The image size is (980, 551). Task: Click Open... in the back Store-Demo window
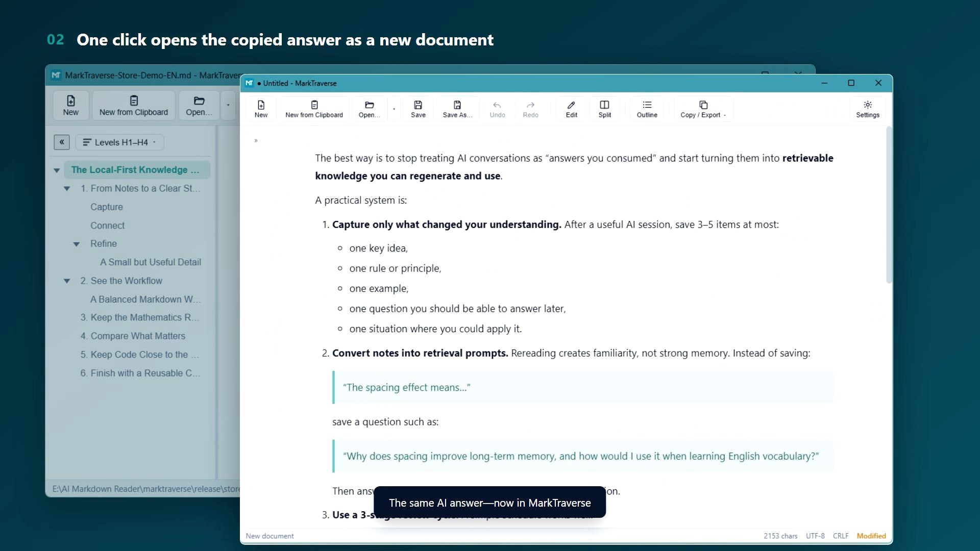pos(199,106)
